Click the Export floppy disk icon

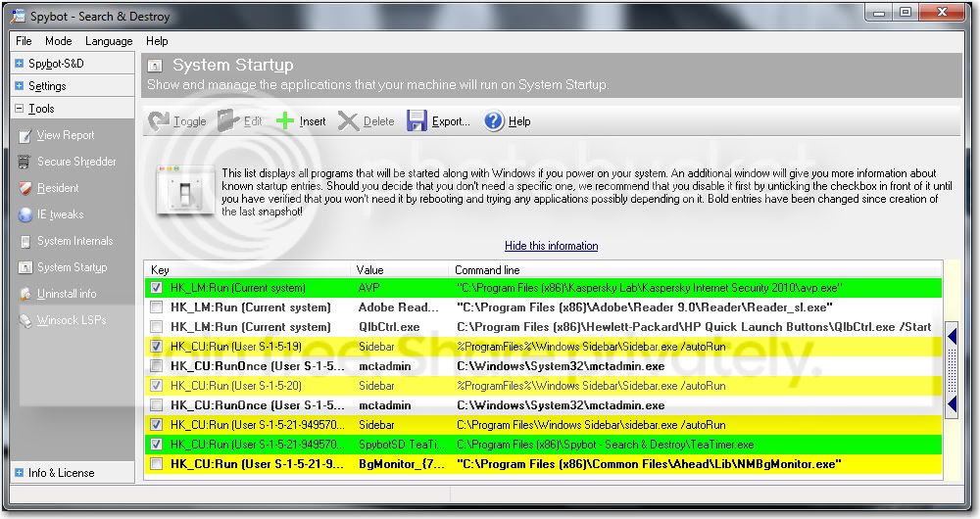coord(416,121)
